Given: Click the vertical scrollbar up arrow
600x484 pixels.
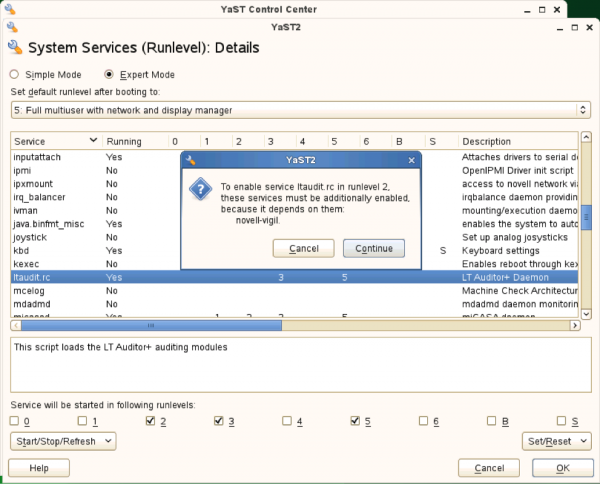Looking at the screenshot, I should 586,137.
